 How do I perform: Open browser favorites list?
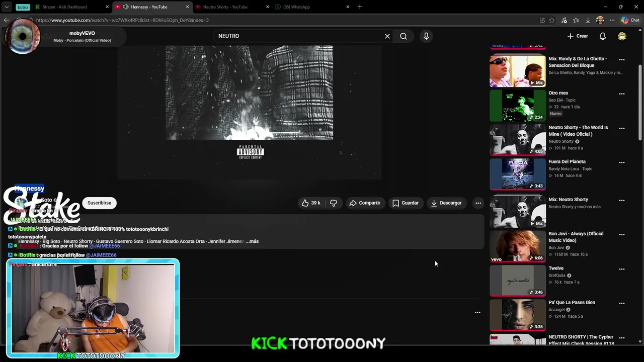(x=576, y=20)
